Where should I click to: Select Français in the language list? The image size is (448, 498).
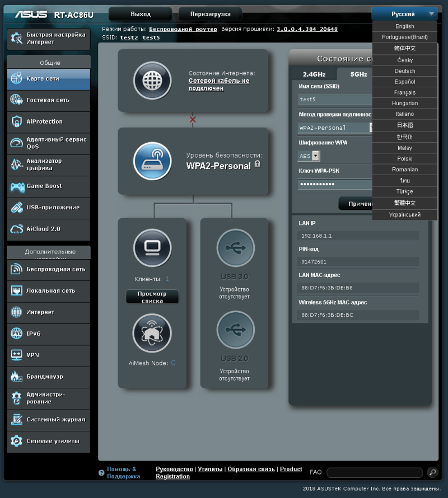pos(405,92)
